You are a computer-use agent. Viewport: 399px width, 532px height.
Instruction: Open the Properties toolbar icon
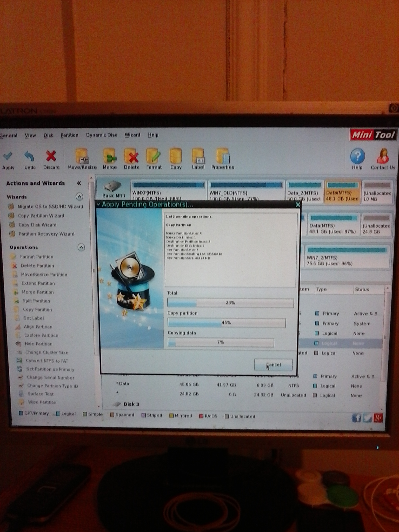coord(223,156)
